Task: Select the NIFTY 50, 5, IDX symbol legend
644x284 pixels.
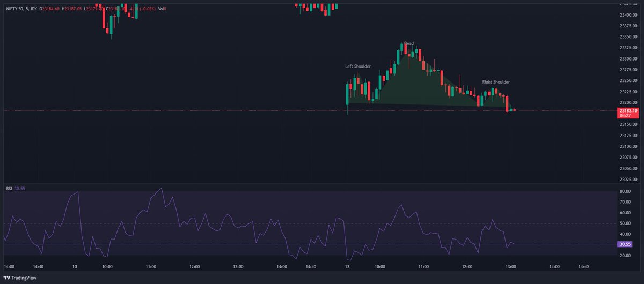Action: (22, 9)
